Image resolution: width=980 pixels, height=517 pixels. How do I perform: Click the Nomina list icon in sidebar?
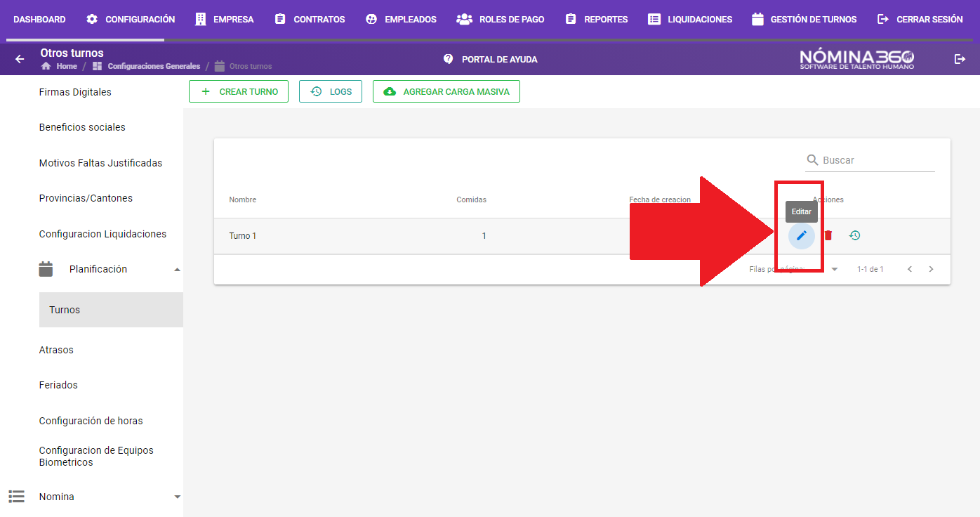pos(17,497)
